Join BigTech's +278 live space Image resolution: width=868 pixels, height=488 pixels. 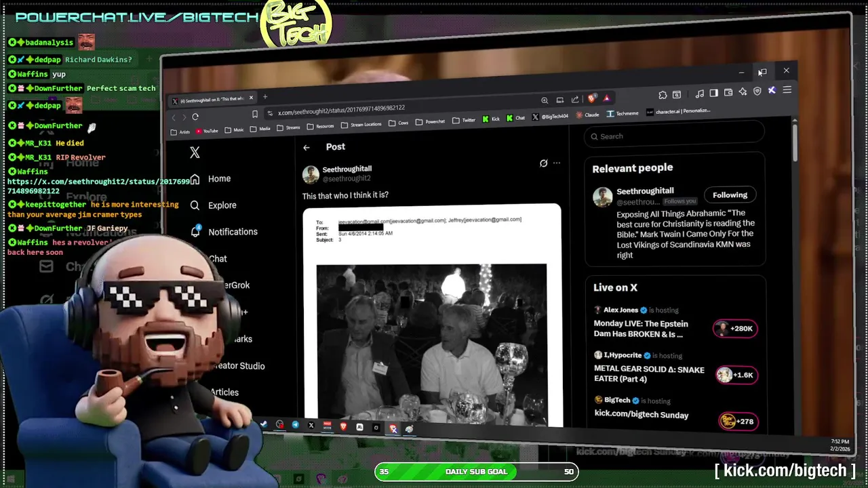(x=738, y=421)
